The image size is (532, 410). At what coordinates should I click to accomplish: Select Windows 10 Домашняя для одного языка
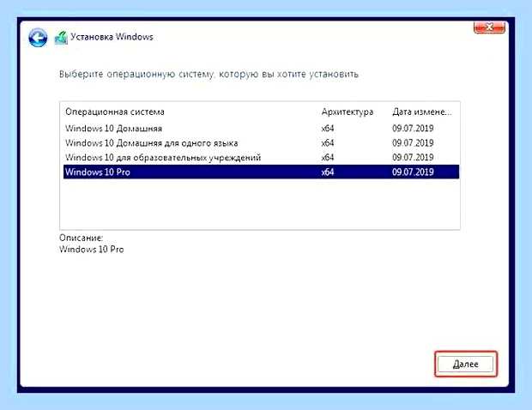click(x=261, y=143)
